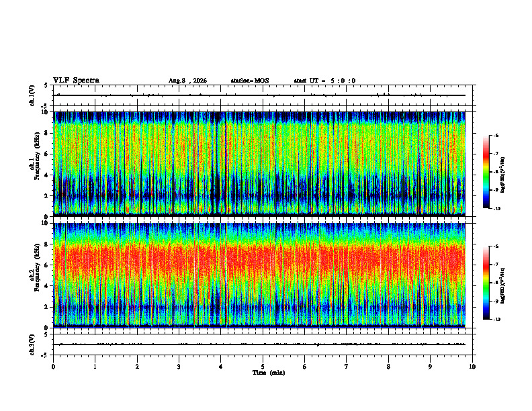Click the ch.2 spectrogram color scale bar
The image size is (532, 411).
[x=486, y=283]
